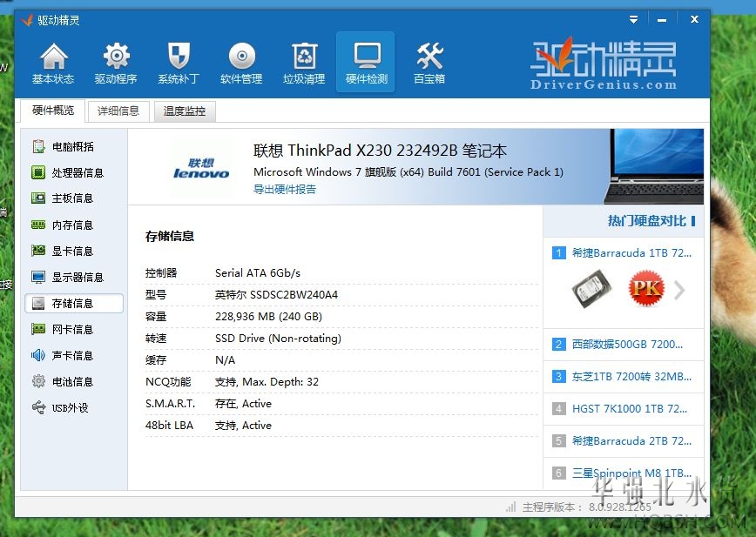
Task: Click the Lenovo brand logo
Action: (201, 168)
